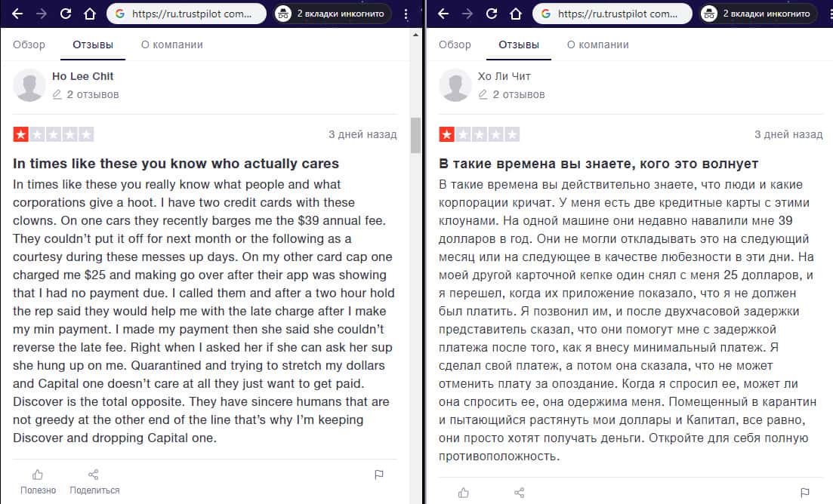The image size is (833, 504).
Task: Open О компании tab in left window
Action: [171, 45]
